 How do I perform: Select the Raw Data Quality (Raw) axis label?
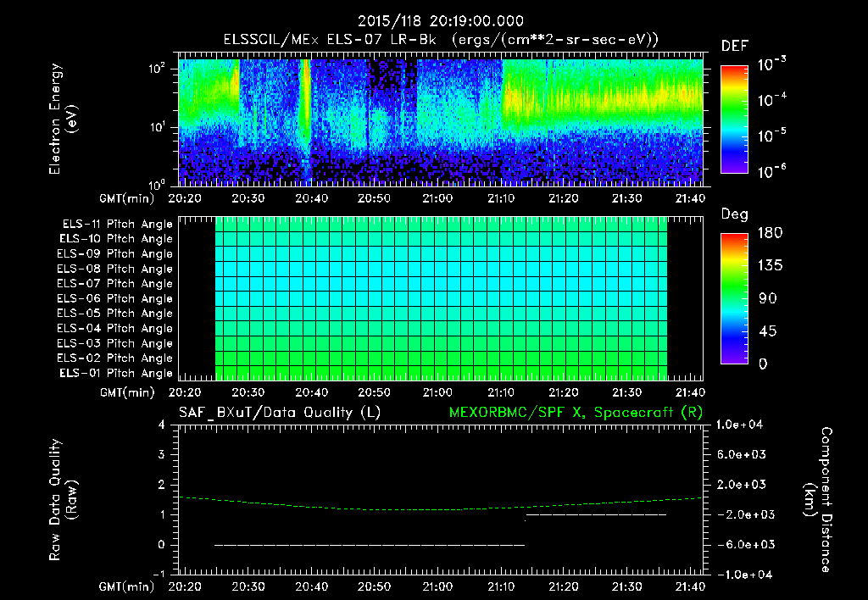coord(63,500)
